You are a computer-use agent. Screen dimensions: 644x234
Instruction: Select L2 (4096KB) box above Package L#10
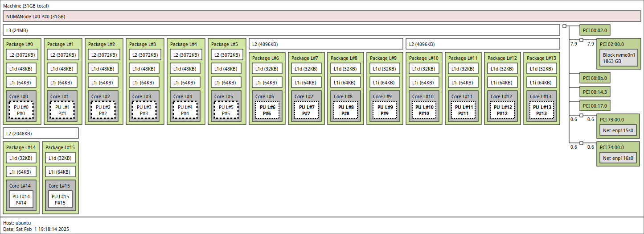click(x=483, y=44)
